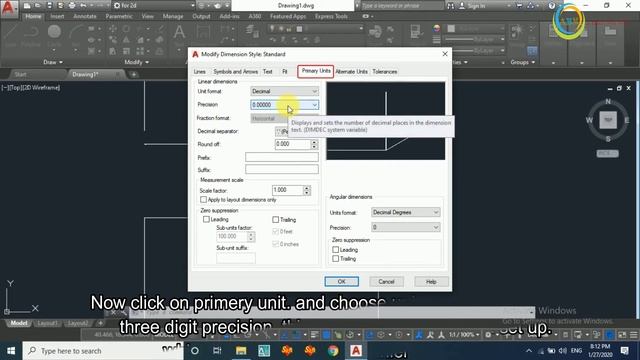640x360 pixels.
Task: Click the Suffix text field
Action: coord(282,169)
